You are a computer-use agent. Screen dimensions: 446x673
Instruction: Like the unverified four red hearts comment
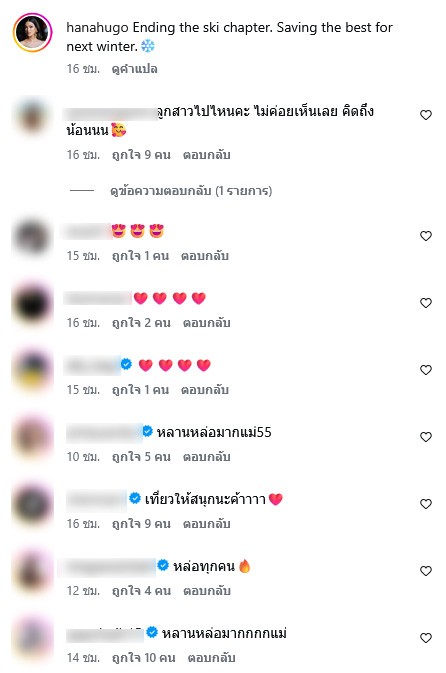425,303
